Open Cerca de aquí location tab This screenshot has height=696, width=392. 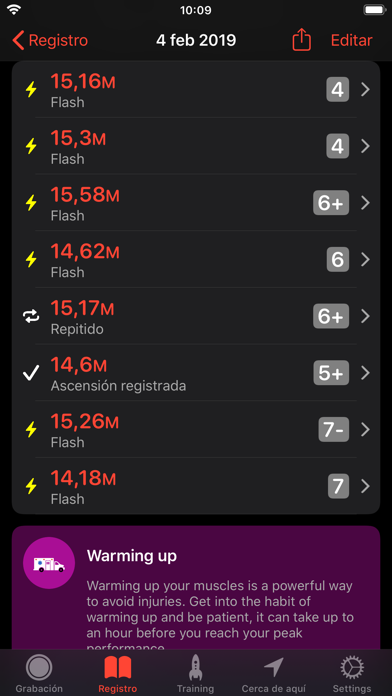coord(273,674)
